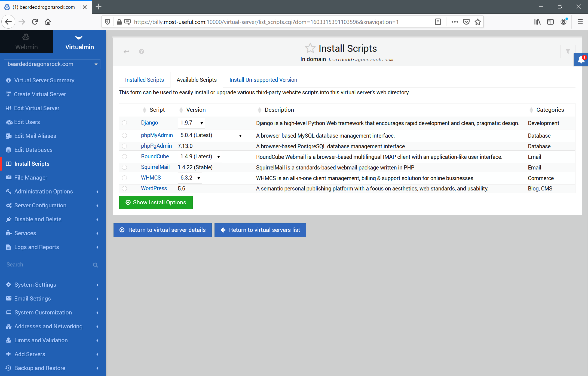Switch to the Available Scripts tab
The width and height of the screenshot is (588, 376).
(196, 80)
